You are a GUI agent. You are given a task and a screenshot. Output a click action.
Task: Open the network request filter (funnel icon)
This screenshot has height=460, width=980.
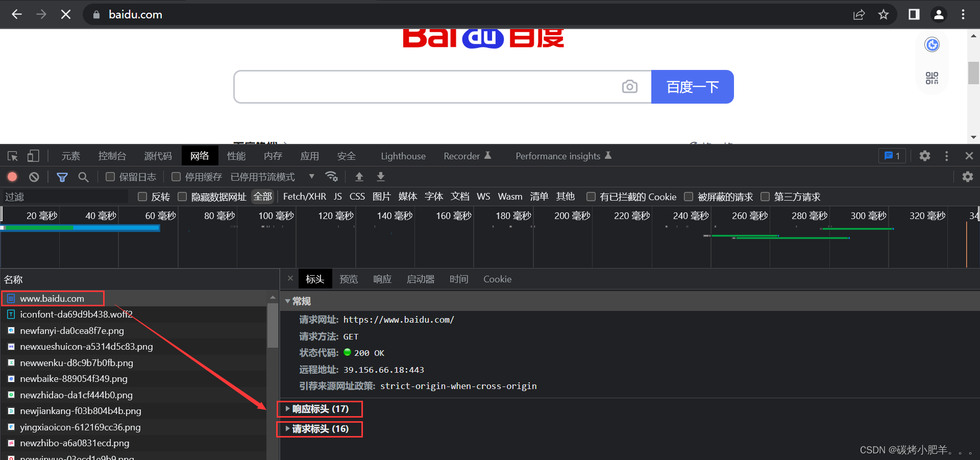tap(62, 177)
